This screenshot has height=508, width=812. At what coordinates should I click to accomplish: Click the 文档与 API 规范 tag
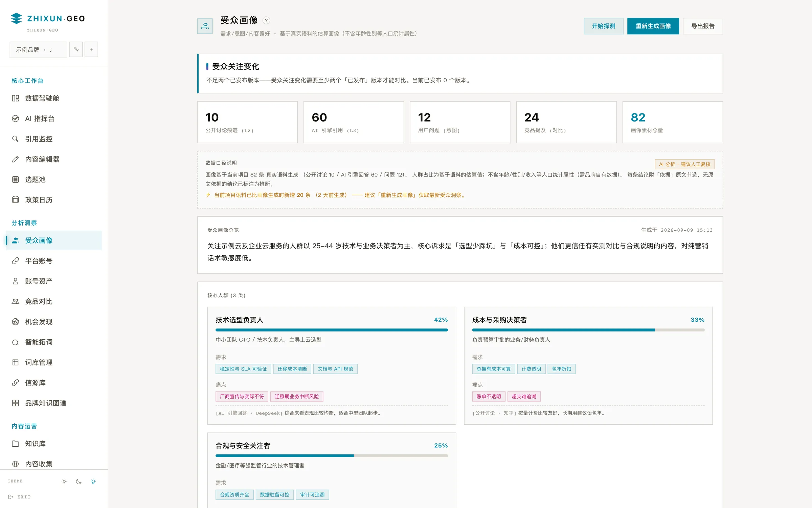pyautogui.click(x=335, y=369)
